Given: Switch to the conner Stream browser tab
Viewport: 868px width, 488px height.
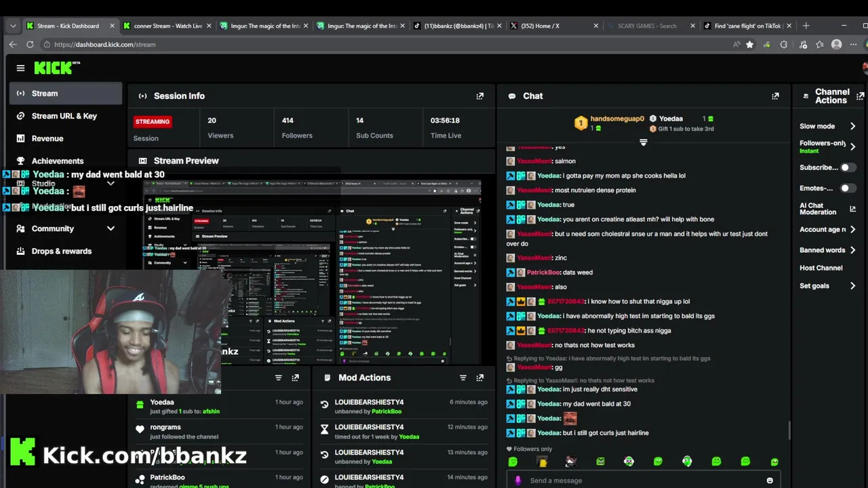Looking at the screenshot, I should 166,26.
